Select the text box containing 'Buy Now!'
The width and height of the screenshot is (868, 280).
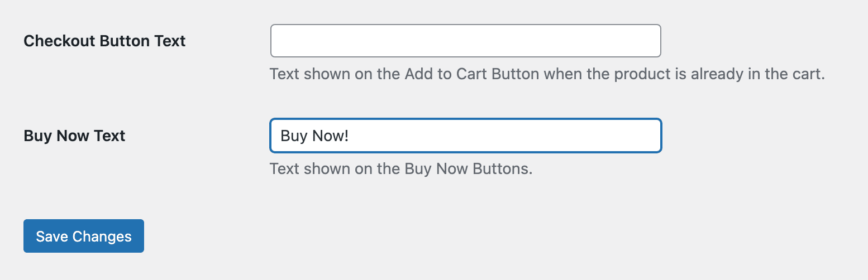pos(465,136)
